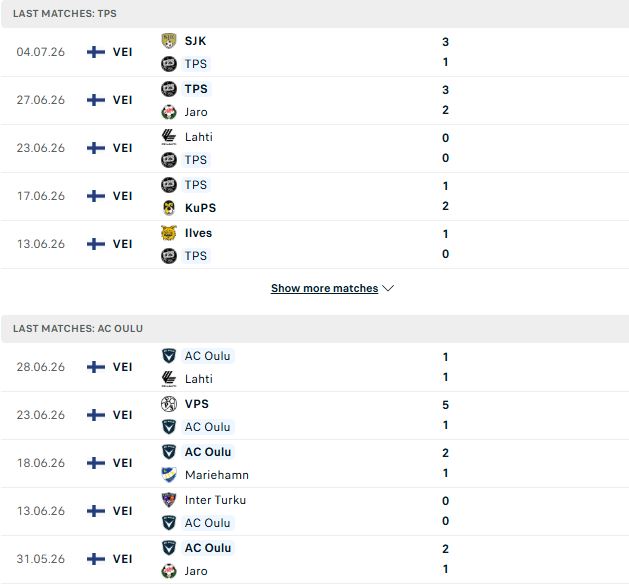Image resolution: width=629 pixels, height=584 pixels.
Task: Click the VPS team crest icon
Action: pos(168,404)
